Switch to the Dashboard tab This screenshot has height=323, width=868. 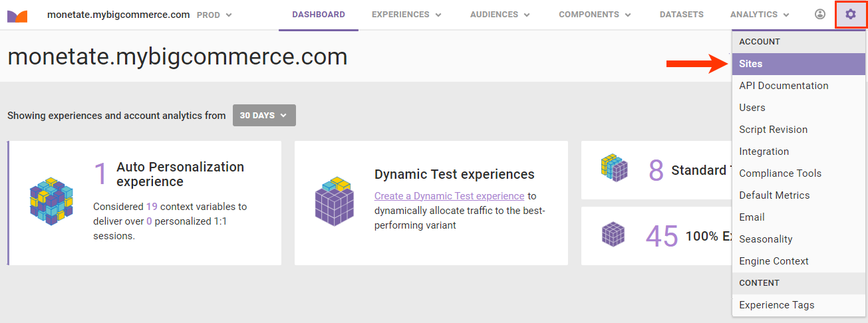[319, 15]
